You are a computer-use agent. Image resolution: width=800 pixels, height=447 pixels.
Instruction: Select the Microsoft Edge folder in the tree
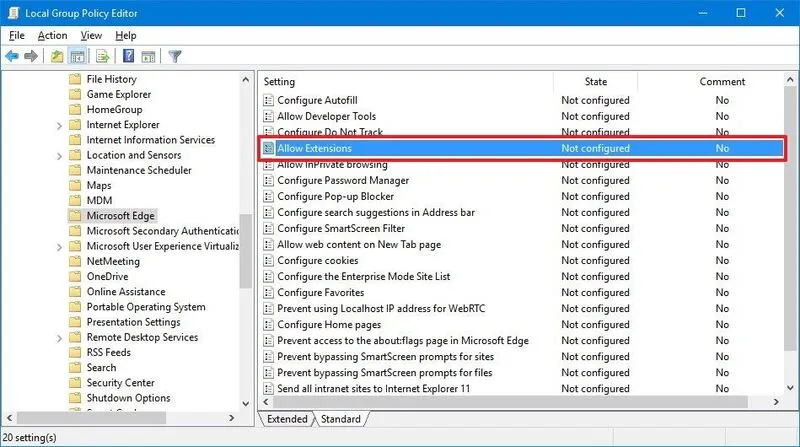point(120,216)
